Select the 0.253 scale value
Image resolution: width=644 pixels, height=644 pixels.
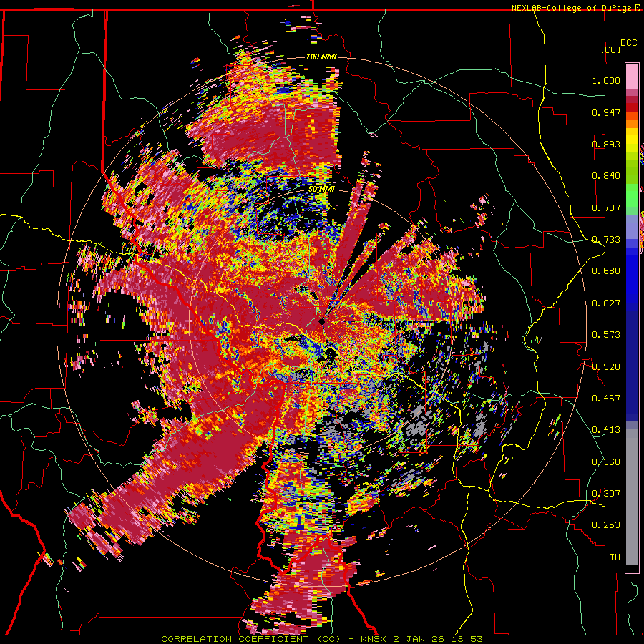click(x=606, y=525)
